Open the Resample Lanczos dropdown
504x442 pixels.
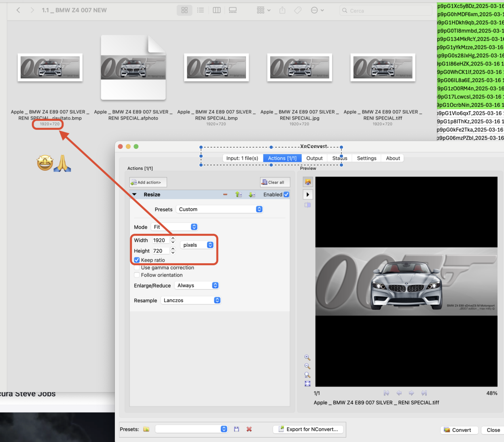click(191, 300)
